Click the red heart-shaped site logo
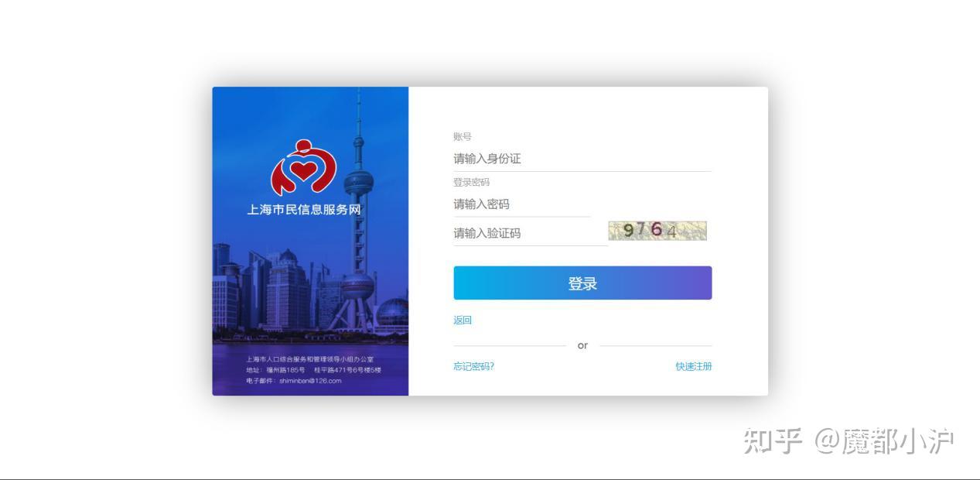980x480 pixels. (x=304, y=167)
